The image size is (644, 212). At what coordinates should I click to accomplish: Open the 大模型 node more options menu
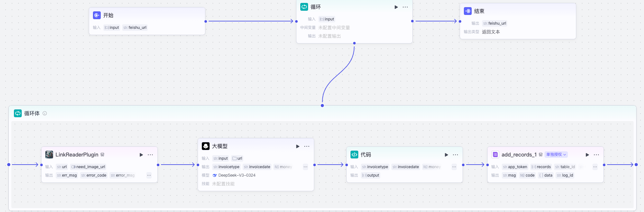(307, 146)
